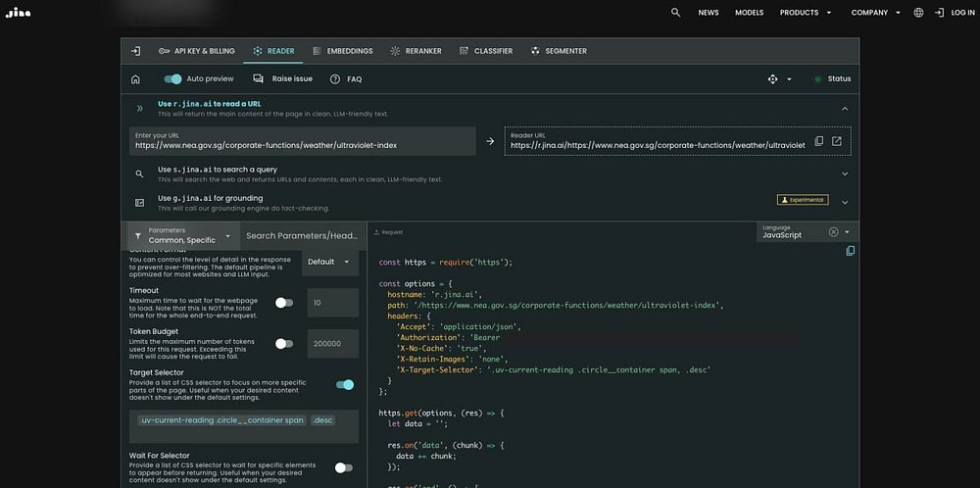Viewport: 980px width, 488px height.
Task: Open the Parameters Common, Specific dropdown
Action: point(184,235)
